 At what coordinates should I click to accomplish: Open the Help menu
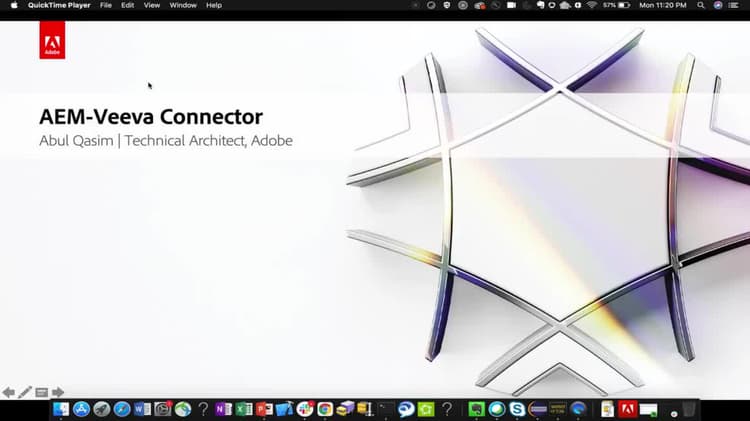coord(214,5)
